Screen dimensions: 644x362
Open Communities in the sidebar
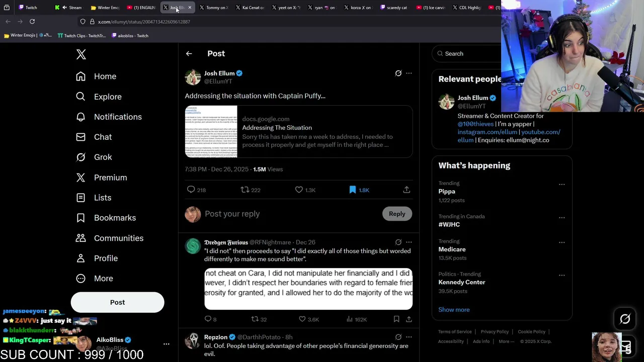(109, 238)
